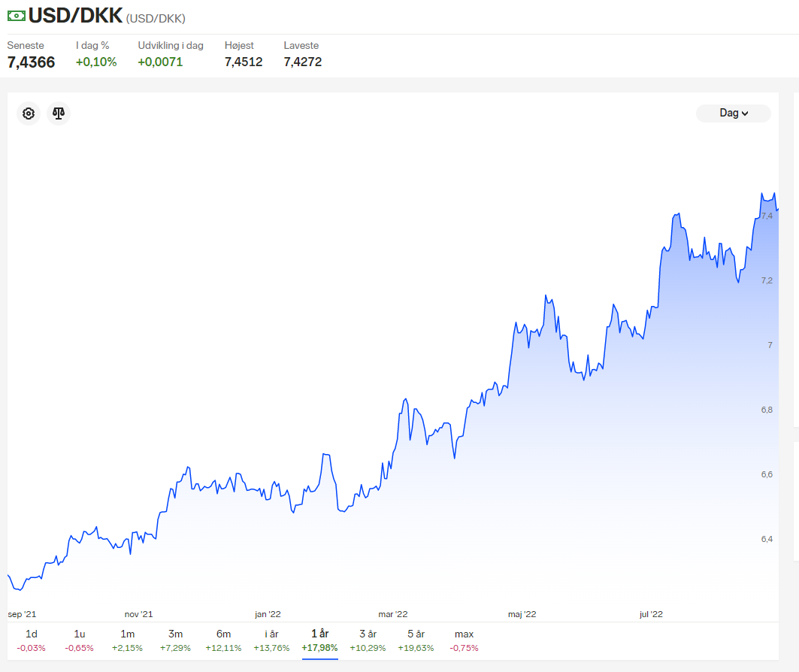The height and width of the screenshot is (672, 799).
Task: Open the chart settings gear icon
Action: (x=29, y=113)
